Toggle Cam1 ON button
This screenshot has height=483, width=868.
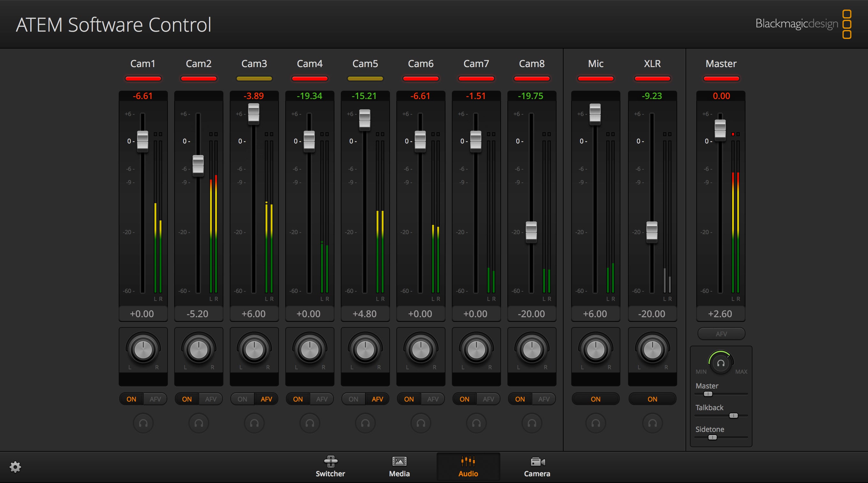(131, 399)
